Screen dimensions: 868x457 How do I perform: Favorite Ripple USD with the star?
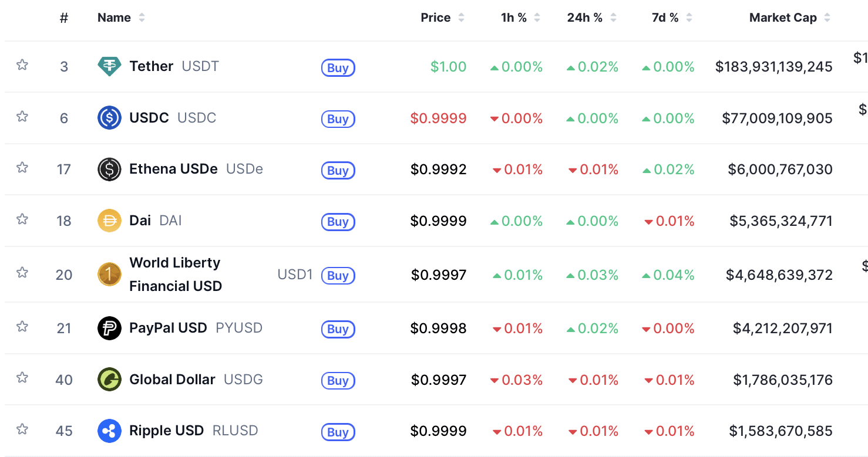(22, 429)
